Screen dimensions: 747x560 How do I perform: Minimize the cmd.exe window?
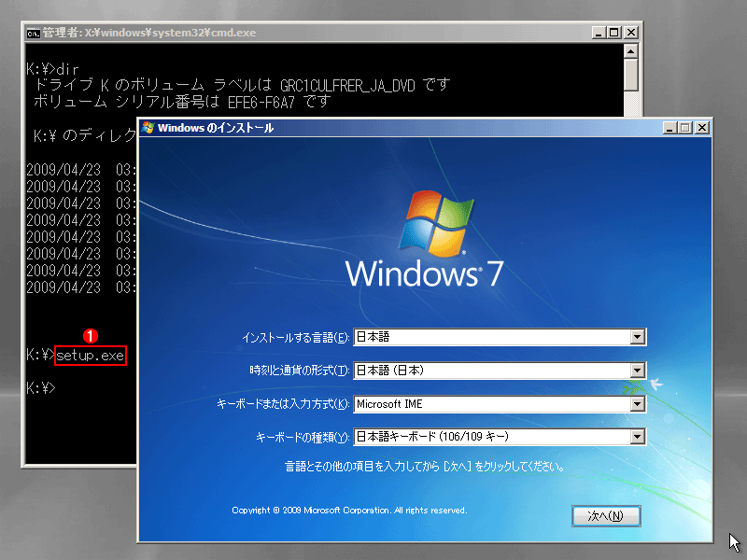pyautogui.click(x=599, y=33)
